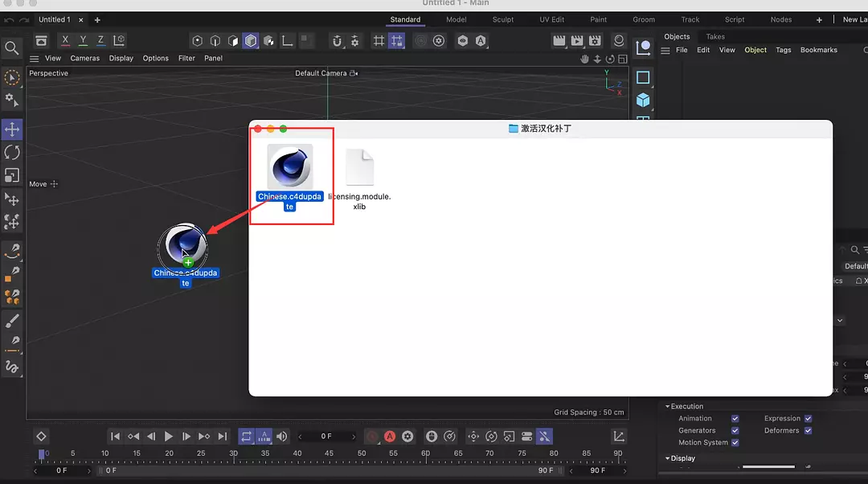
Task: Toggle loop playback in timeline
Action: click(x=247, y=437)
